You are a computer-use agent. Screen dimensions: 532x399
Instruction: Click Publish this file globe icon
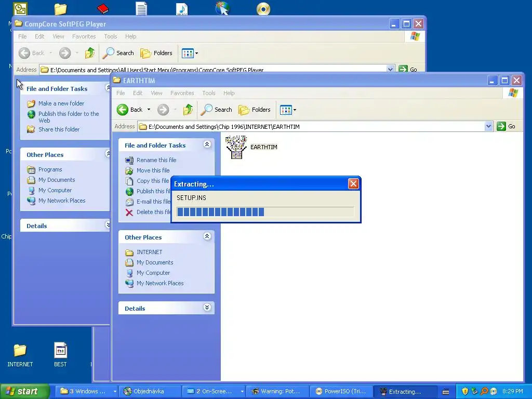(129, 191)
